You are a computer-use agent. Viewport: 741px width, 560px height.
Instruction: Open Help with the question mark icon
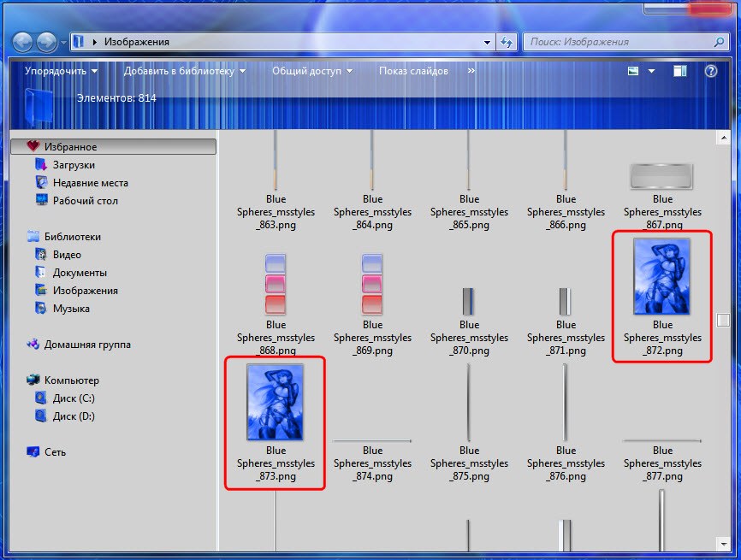point(711,71)
